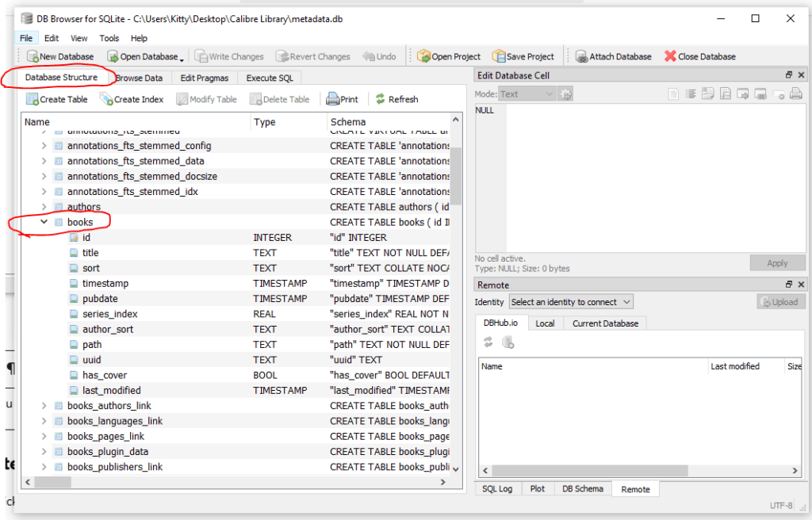Click Create Table in structure toolbar
This screenshot has height=520, width=812.
tap(33, 99)
